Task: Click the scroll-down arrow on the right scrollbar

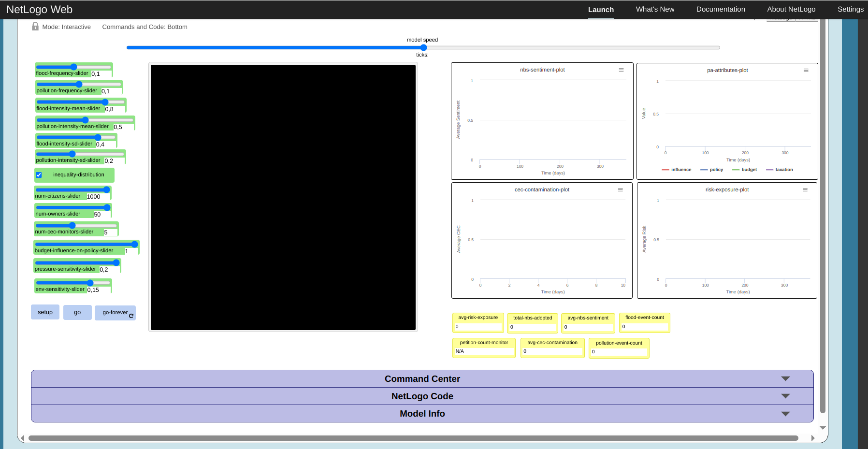Action: 823,428
